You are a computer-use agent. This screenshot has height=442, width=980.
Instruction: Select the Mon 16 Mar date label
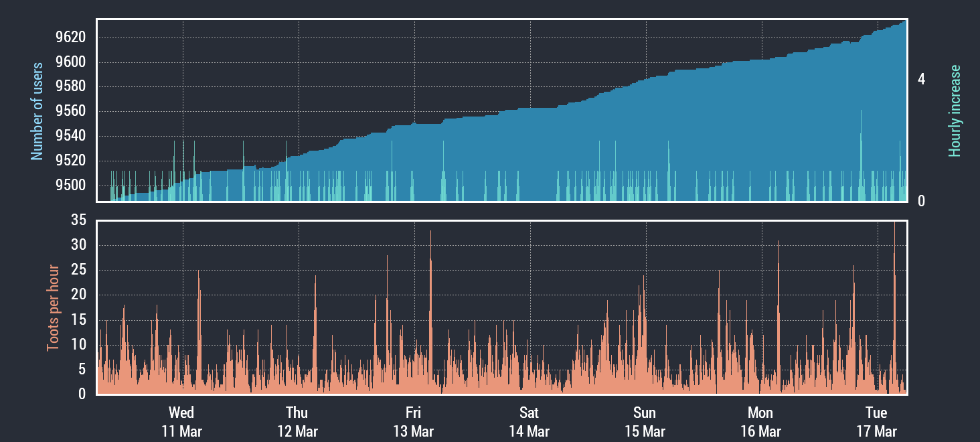760,422
